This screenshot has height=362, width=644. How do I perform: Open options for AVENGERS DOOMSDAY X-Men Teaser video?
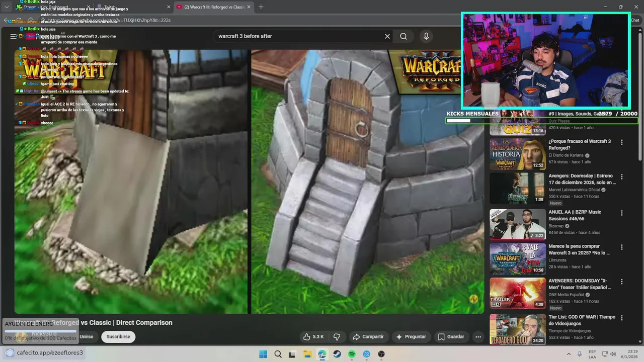(621, 282)
